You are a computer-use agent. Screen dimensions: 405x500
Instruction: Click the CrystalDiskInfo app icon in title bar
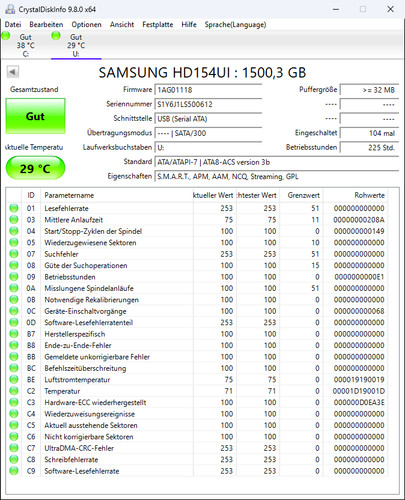(x=10, y=9)
